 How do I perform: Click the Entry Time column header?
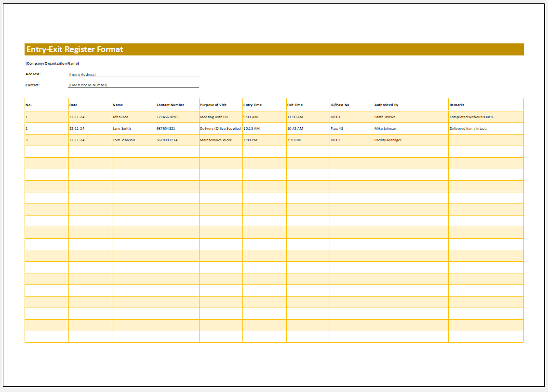[253, 104]
